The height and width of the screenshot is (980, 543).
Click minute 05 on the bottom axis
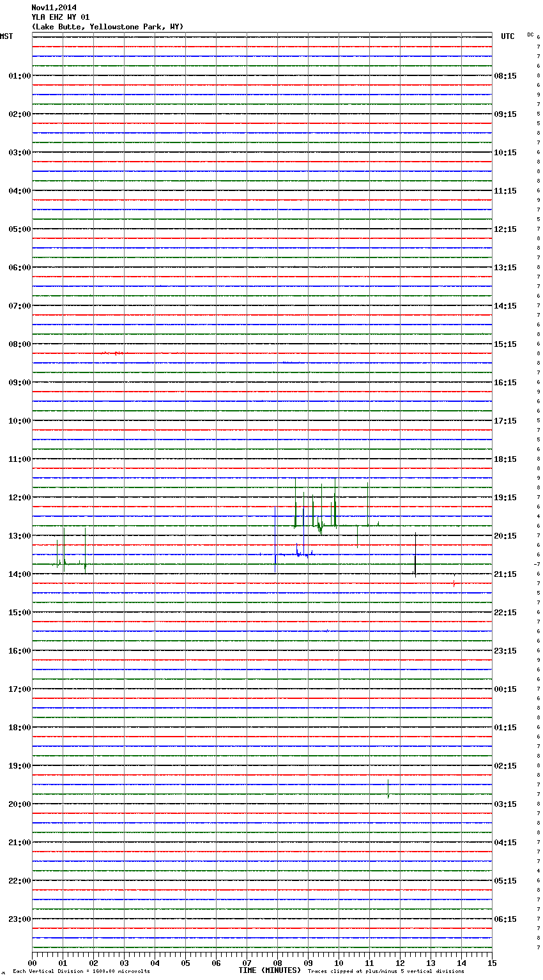click(185, 963)
